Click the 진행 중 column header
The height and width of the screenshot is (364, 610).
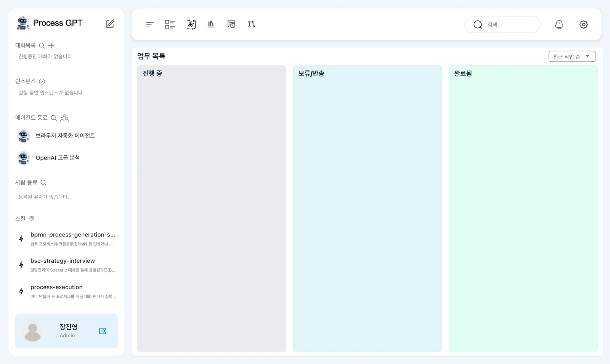[152, 73]
